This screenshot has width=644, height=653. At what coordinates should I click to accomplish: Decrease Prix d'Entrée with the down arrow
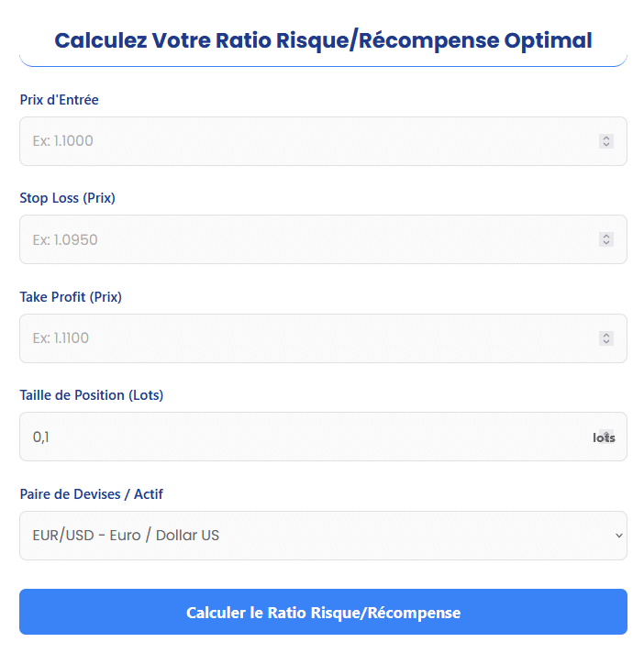(x=605, y=144)
